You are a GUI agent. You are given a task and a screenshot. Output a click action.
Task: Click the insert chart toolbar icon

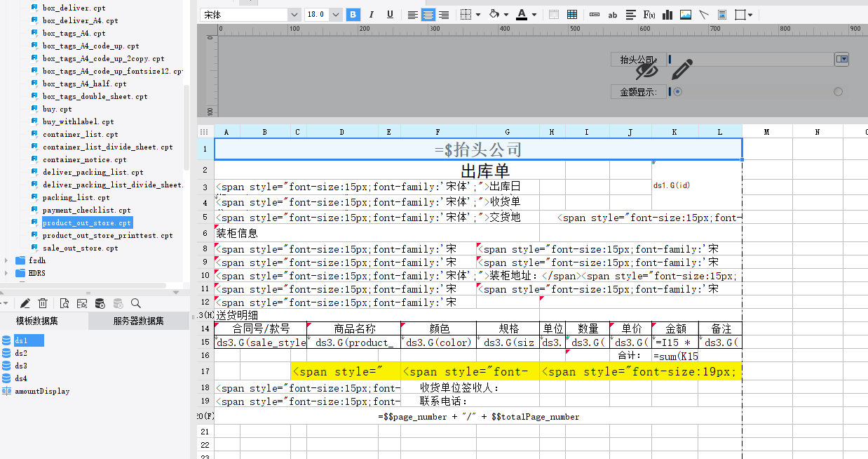667,15
